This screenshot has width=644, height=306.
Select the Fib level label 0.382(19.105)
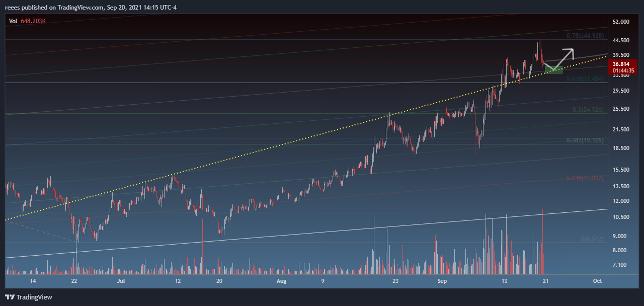point(585,140)
